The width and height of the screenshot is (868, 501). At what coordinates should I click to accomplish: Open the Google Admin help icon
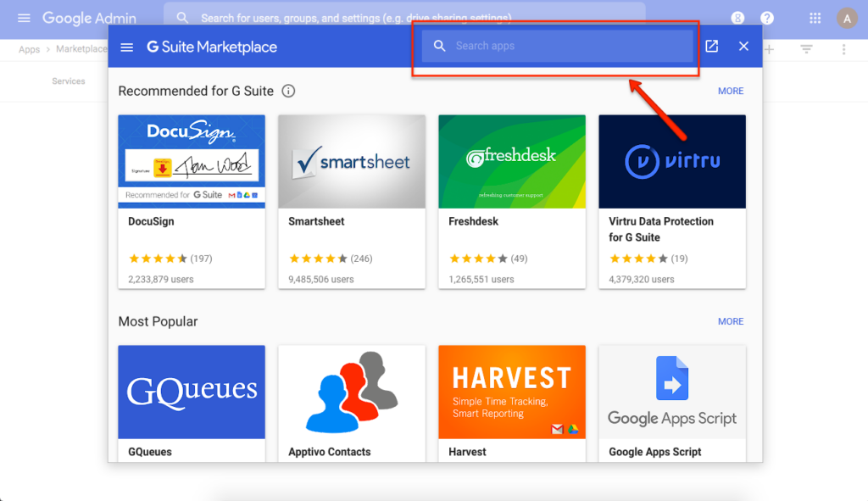[767, 19]
